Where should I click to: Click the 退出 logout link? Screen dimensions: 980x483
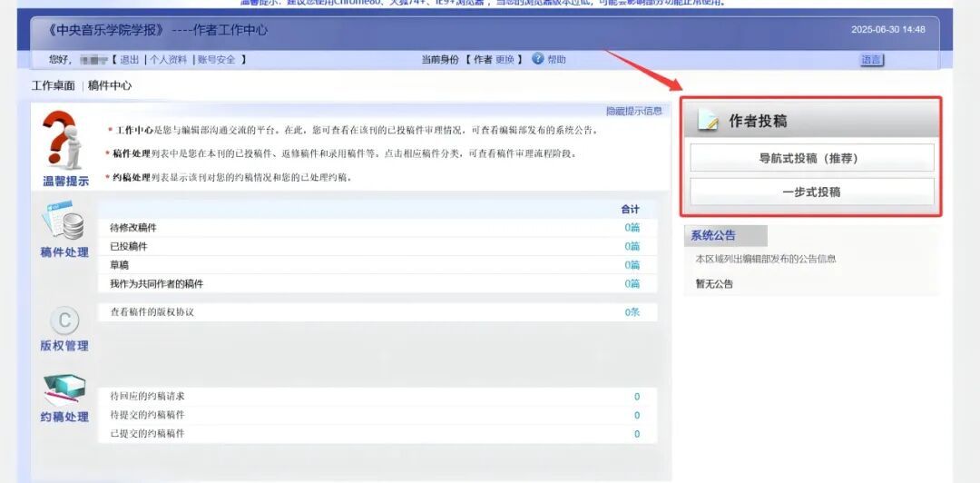[x=130, y=60]
